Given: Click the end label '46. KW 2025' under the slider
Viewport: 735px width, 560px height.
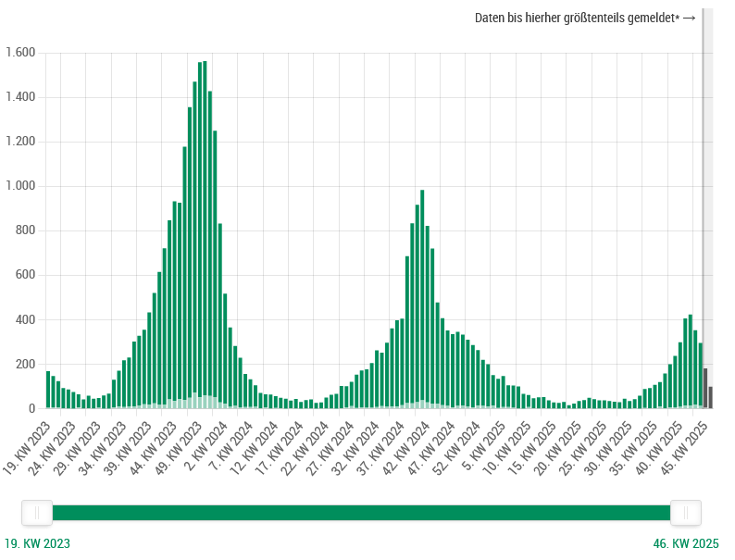Looking at the screenshot, I should tap(685, 544).
